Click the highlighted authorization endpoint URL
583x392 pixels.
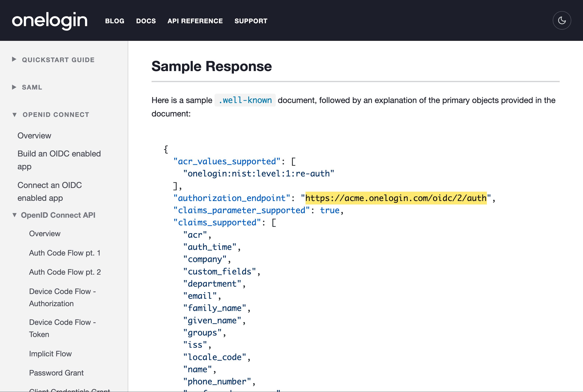click(396, 198)
